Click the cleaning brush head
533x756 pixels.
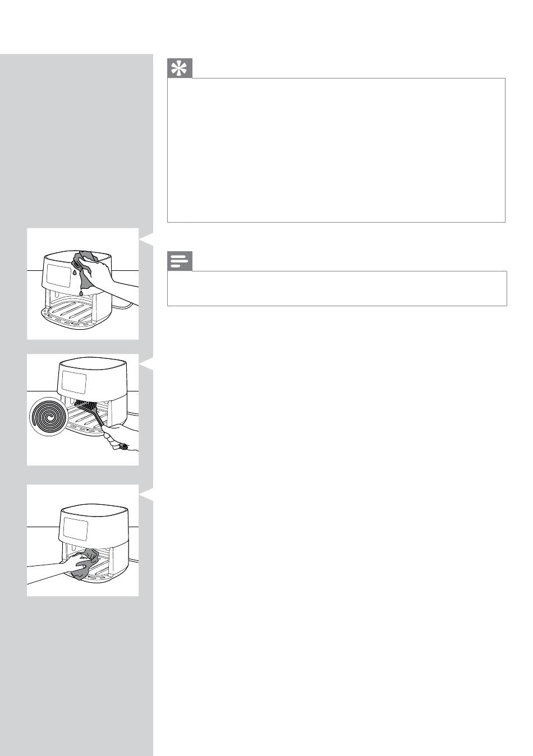click(84, 406)
